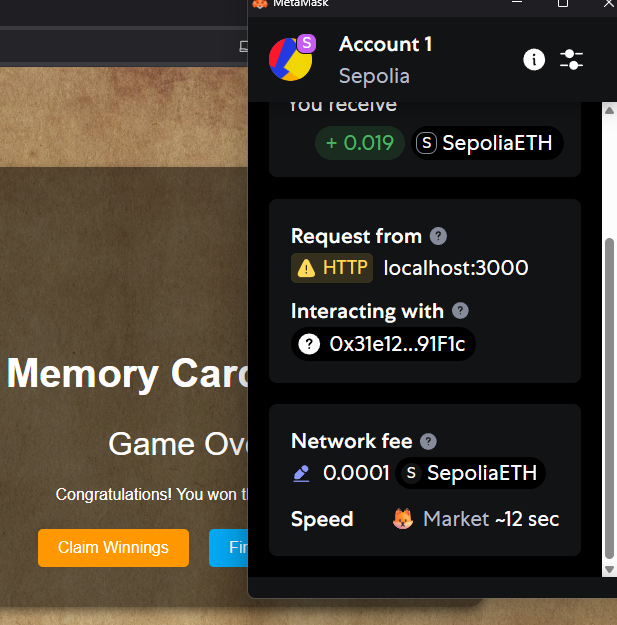Maximize the MetaMask window

point(563,3)
